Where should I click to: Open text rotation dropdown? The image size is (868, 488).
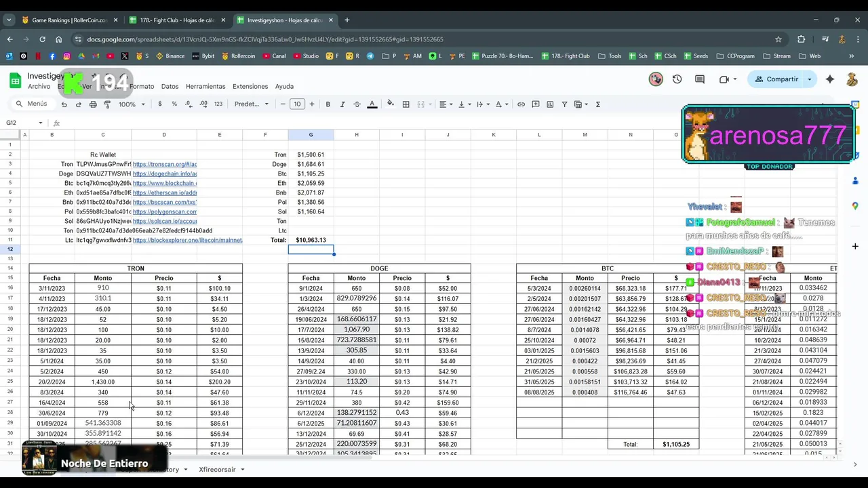(x=502, y=104)
